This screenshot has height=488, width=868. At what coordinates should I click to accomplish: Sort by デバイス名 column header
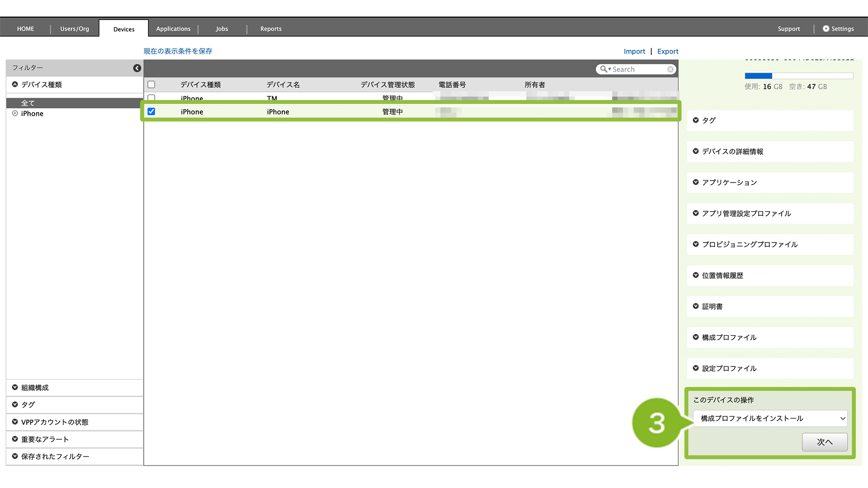283,84
